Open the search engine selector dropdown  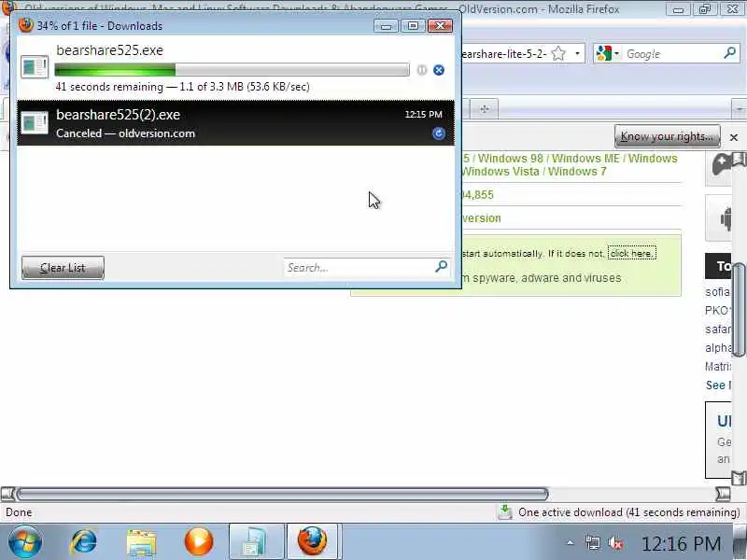pos(616,53)
